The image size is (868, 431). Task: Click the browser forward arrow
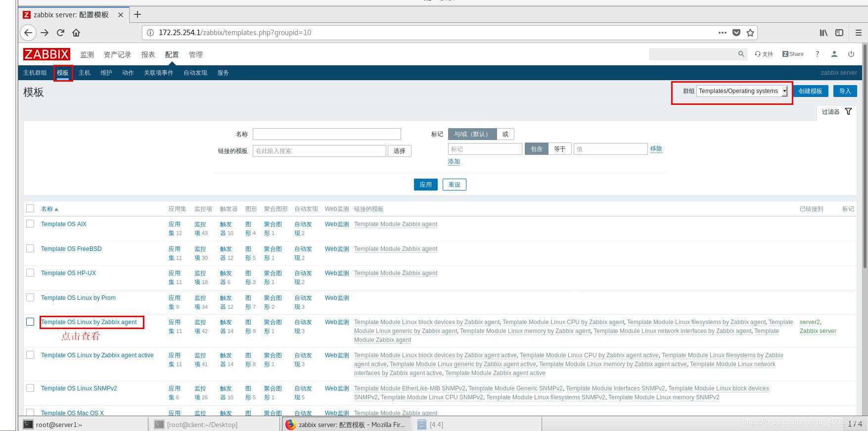(45, 33)
